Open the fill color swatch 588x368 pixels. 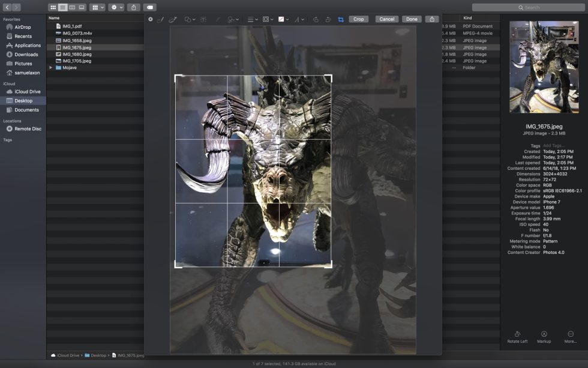pyautogui.click(x=282, y=19)
